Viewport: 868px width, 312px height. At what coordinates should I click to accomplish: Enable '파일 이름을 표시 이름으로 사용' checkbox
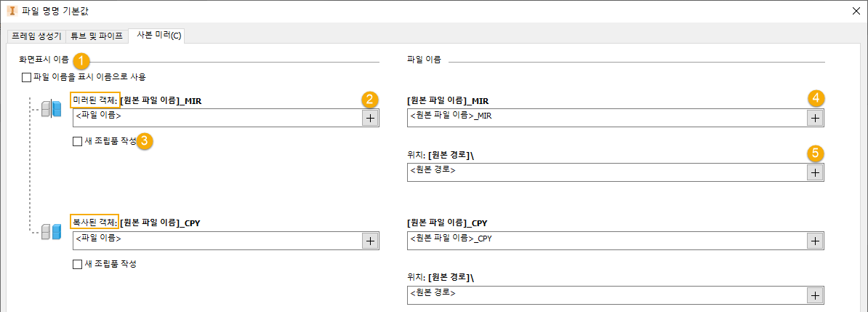27,77
